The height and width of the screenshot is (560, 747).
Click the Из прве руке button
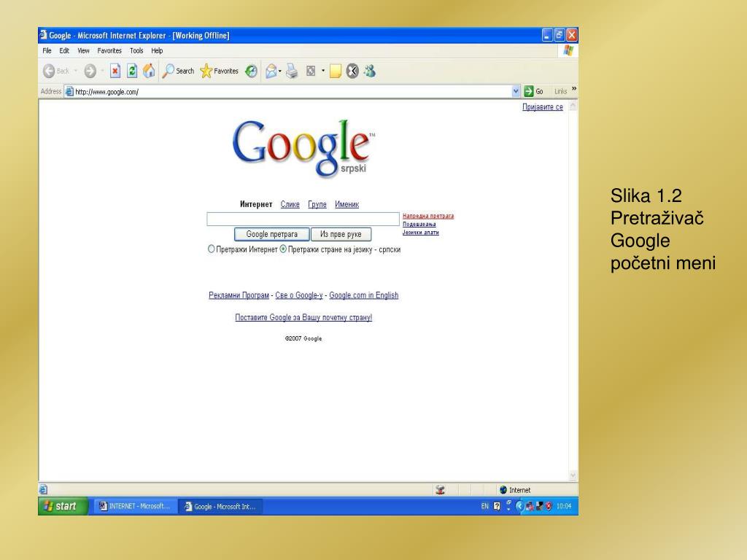click(x=341, y=234)
